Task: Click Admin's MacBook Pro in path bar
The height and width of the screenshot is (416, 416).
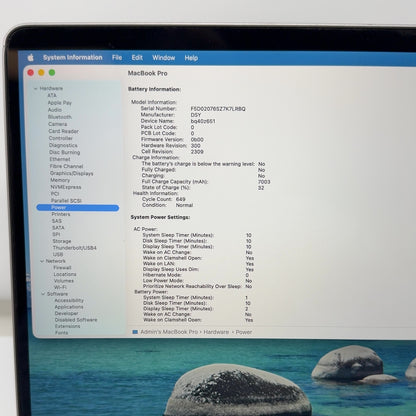Action: (x=169, y=332)
